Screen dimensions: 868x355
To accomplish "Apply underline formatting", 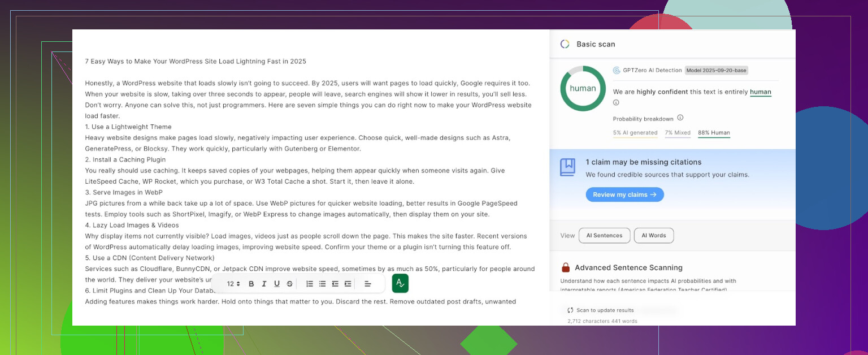I will tap(277, 284).
